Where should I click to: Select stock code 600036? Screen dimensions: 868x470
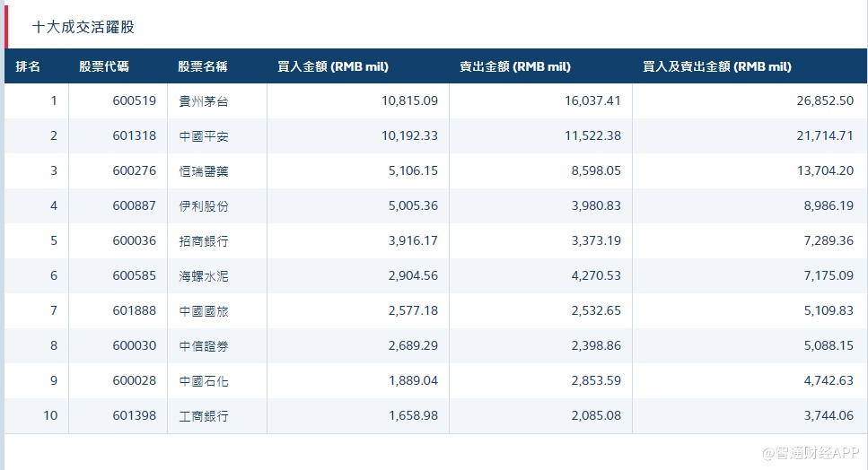[135, 240]
